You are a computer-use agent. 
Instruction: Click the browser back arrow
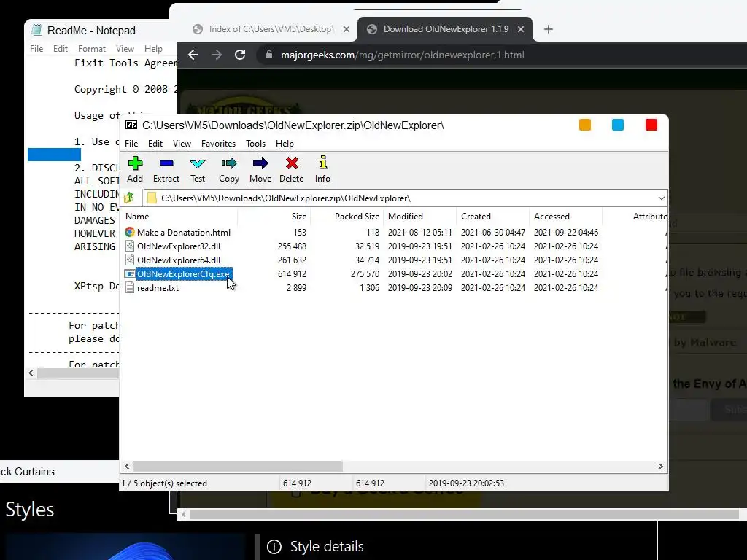click(x=193, y=55)
